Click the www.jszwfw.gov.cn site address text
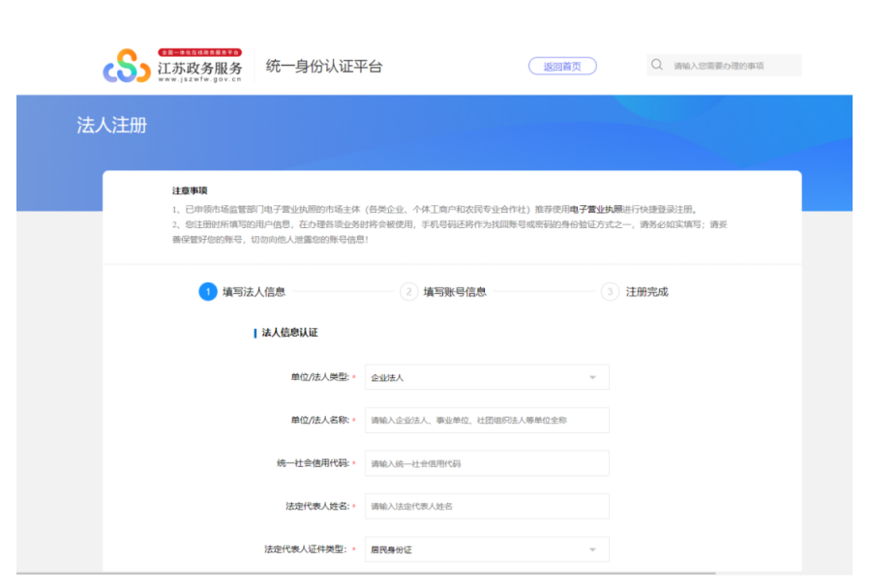 click(x=199, y=80)
